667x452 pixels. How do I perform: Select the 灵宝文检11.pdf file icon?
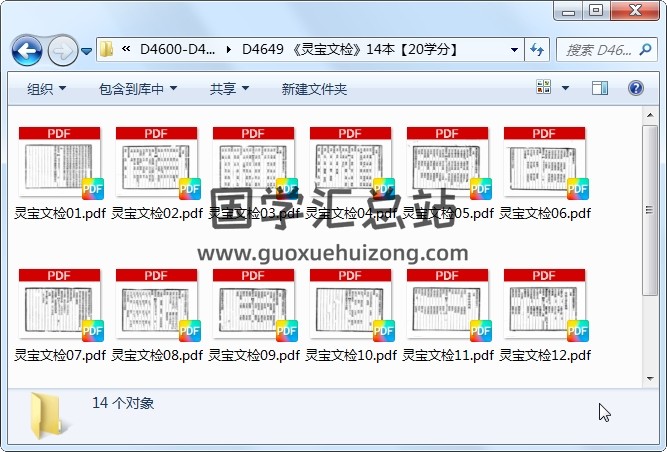[448, 305]
